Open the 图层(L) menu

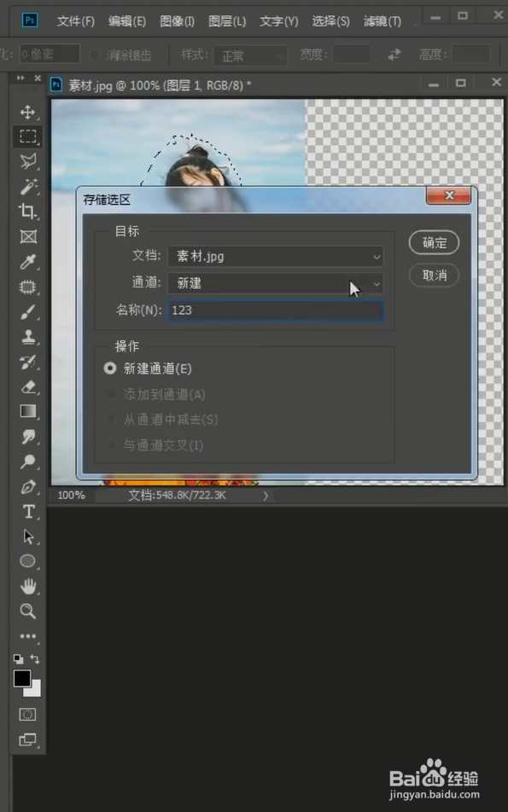(x=227, y=21)
